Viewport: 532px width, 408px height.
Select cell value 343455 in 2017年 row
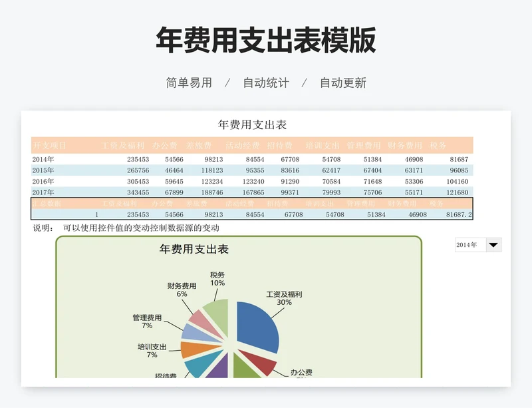tap(138, 192)
